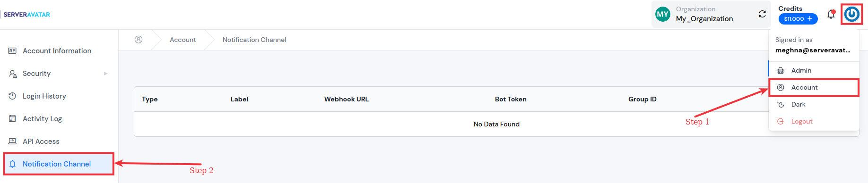This screenshot has height=183, width=868.
Task: Open the notifications bell icon
Action: click(831, 15)
